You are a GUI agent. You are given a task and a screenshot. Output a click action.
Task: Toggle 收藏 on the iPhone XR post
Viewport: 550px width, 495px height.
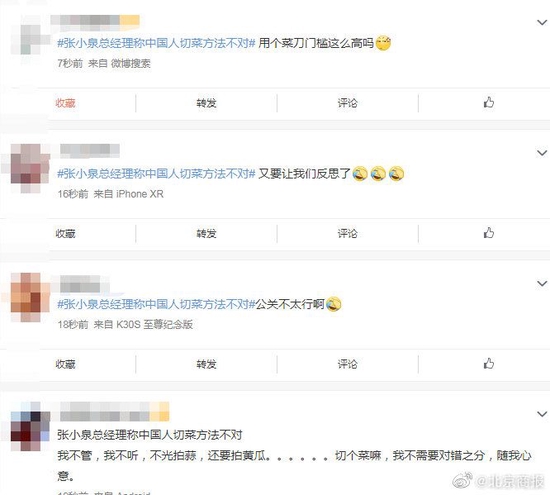(x=65, y=234)
